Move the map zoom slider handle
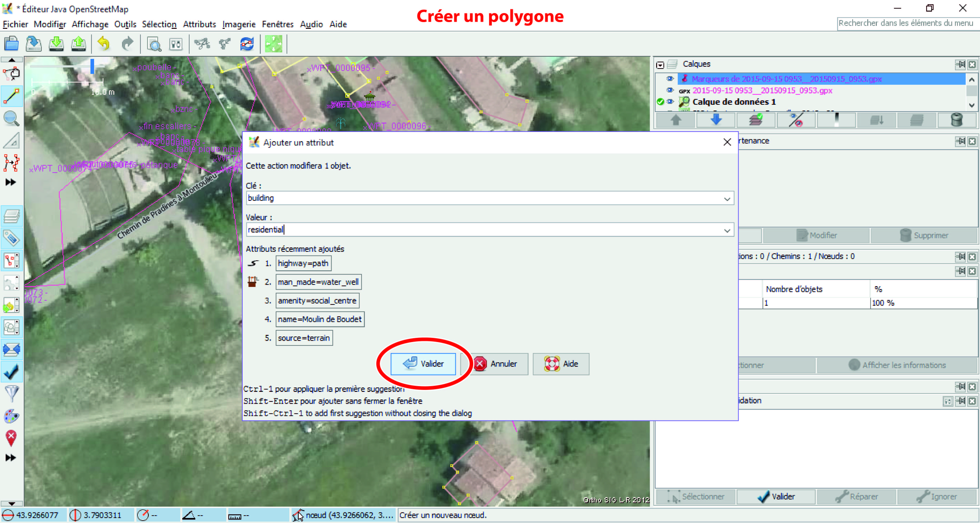 (92, 66)
